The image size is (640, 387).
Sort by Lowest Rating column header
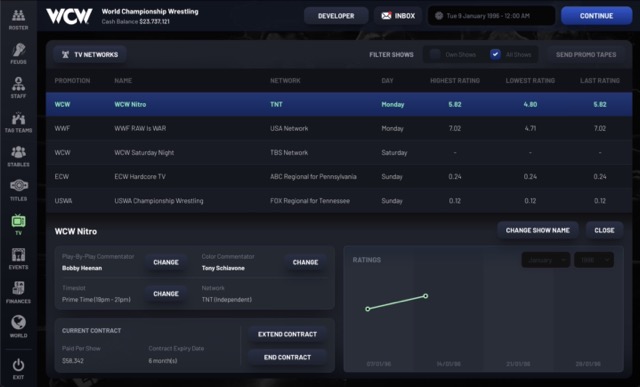tap(530, 80)
